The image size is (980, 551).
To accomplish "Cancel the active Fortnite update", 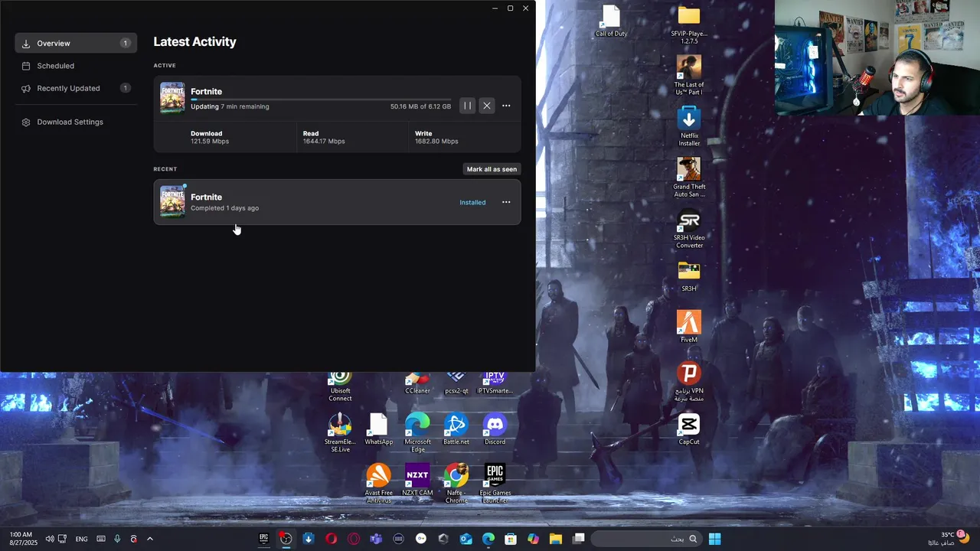I will pyautogui.click(x=487, y=106).
